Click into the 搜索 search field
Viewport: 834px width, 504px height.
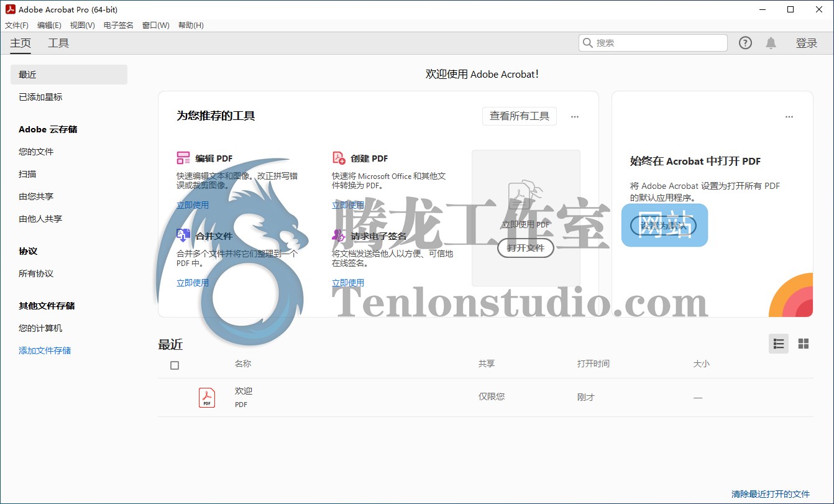point(653,43)
